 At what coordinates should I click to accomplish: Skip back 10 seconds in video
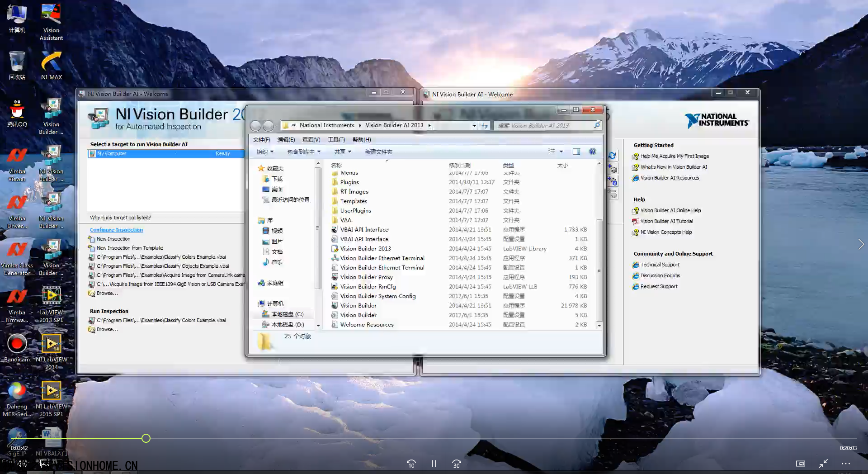point(411,464)
